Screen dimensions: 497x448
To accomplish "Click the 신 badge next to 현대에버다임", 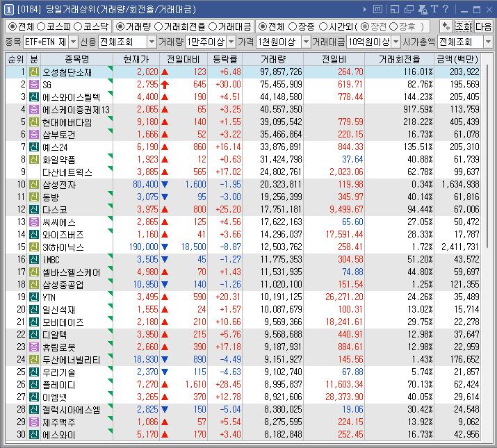I will pos(34,122).
